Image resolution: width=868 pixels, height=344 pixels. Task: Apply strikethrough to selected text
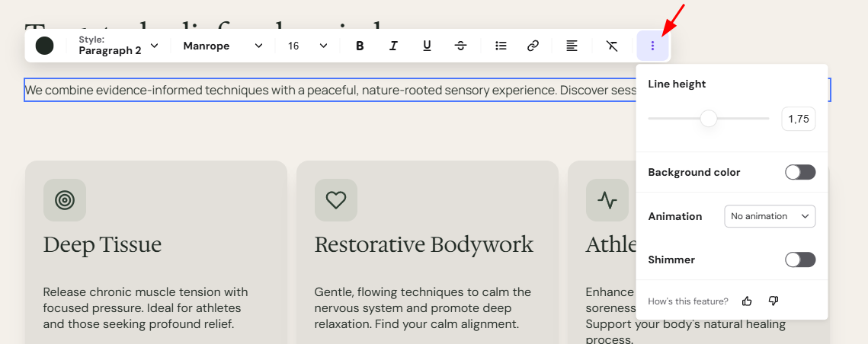(x=460, y=46)
